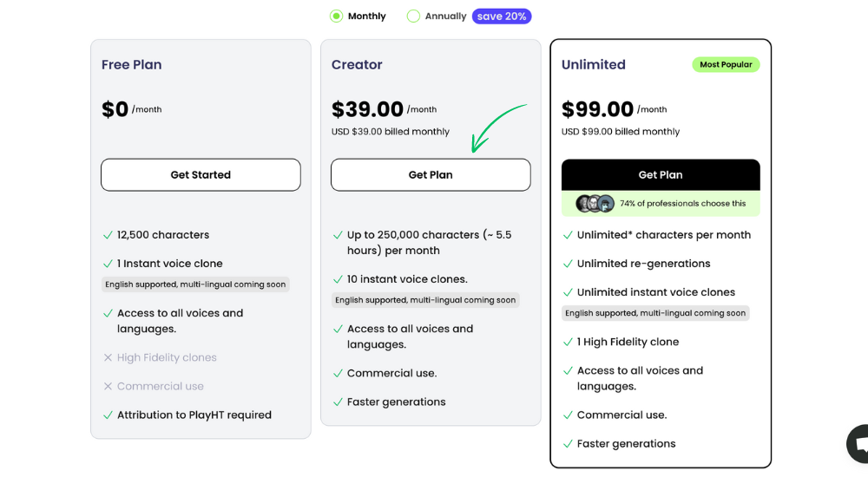Image resolution: width=868 pixels, height=477 pixels.
Task: Click the professionals avatar group icon
Action: (x=595, y=204)
